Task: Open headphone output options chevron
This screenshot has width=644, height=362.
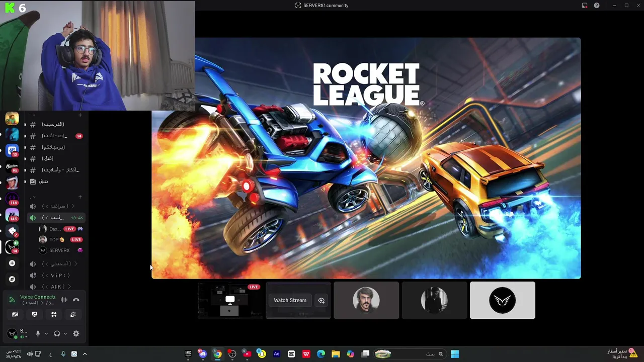Action: click(x=65, y=333)
